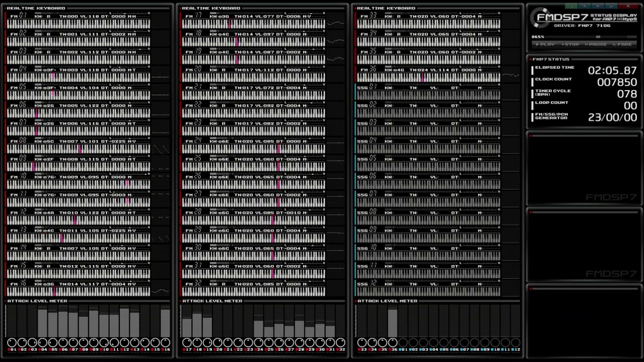Click the elapsed time value 02:05_87
644x362 pixels.
[x=612, y=70]
